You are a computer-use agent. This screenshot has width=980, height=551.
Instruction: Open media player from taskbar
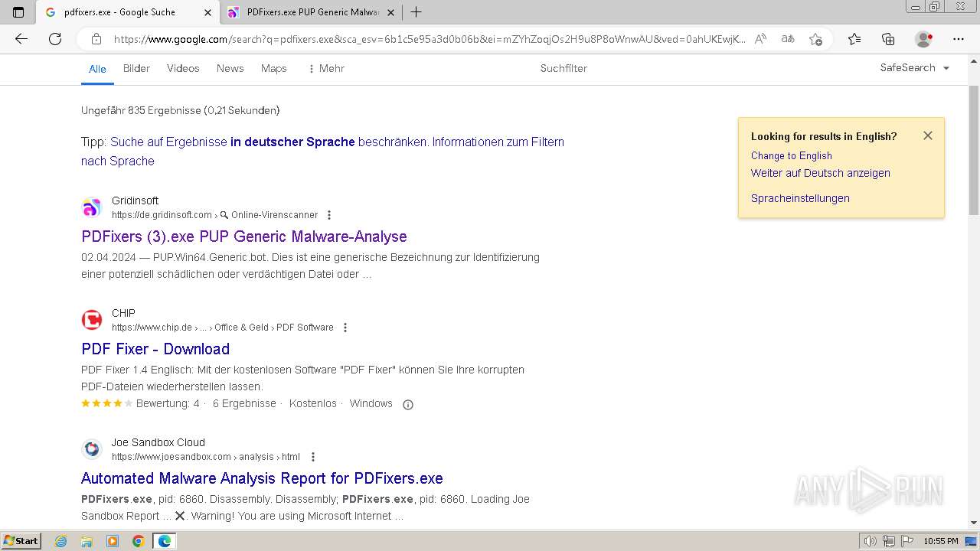pos(113,541)
